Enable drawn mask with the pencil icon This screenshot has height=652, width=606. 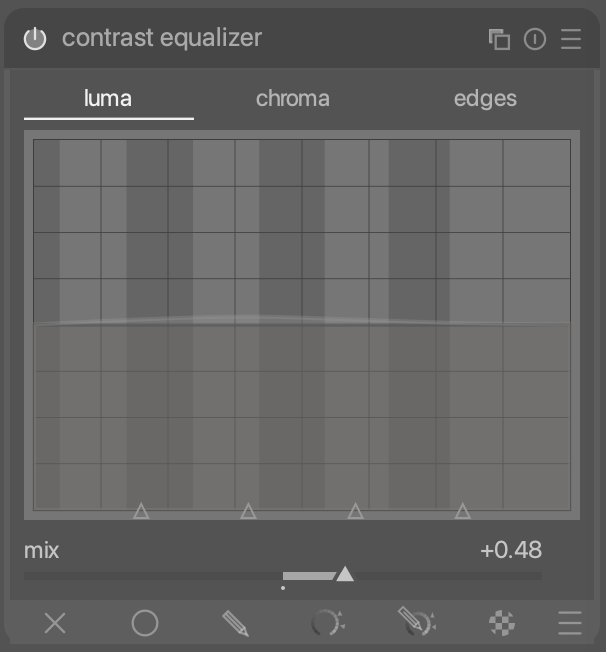click(x=235, y=624)
